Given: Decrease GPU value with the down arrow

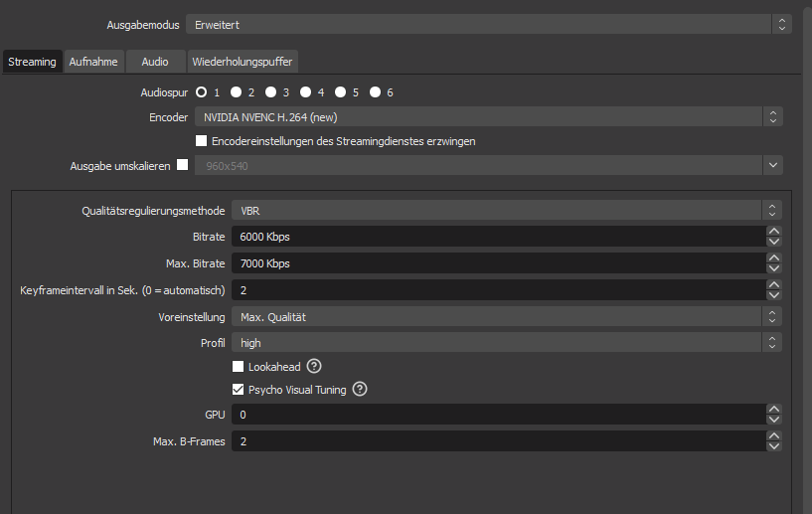Looking at the screenshot, I should point(773,420).
